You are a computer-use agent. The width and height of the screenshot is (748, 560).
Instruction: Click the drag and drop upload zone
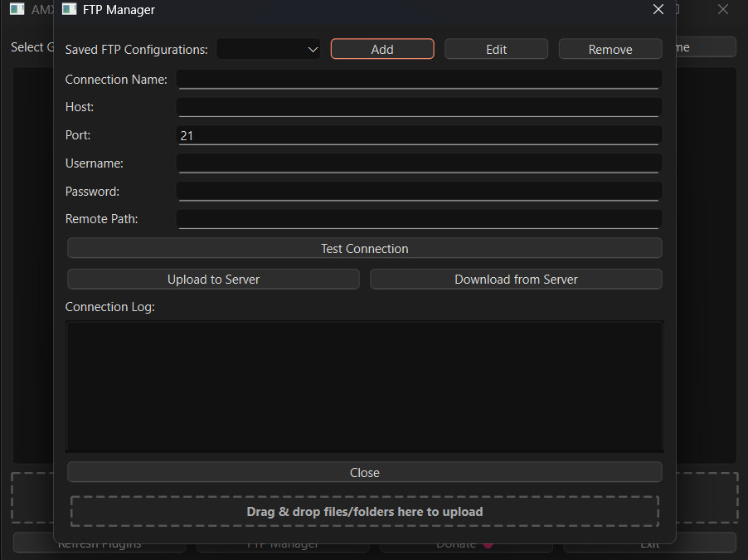pyautogui.click(x=364, y=512)
